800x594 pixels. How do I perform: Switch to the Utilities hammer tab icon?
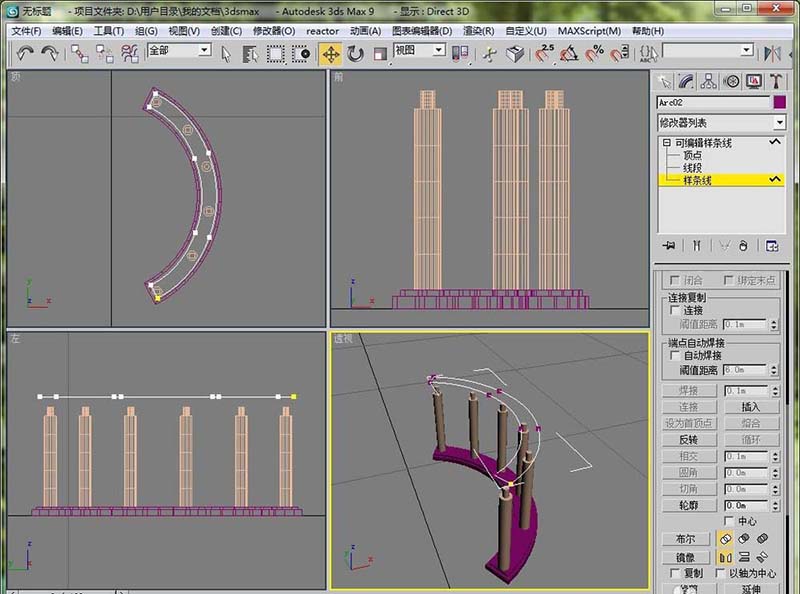777,82
